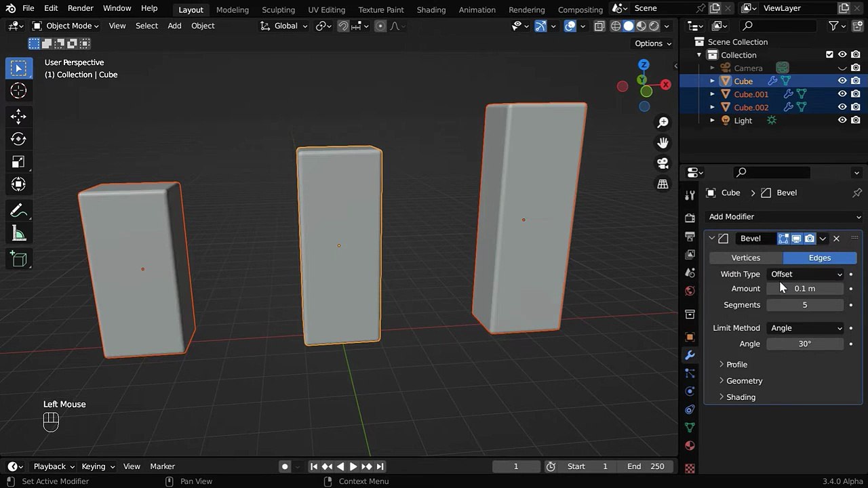Select the Measure ruler tool
Image resolution: width=868 pixels, height=488 pixels.
pyautogui.click(x=18, y=235)
